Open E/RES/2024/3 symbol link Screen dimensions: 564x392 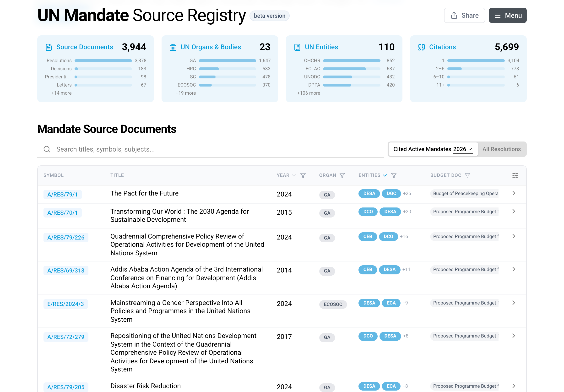(65, 304)
